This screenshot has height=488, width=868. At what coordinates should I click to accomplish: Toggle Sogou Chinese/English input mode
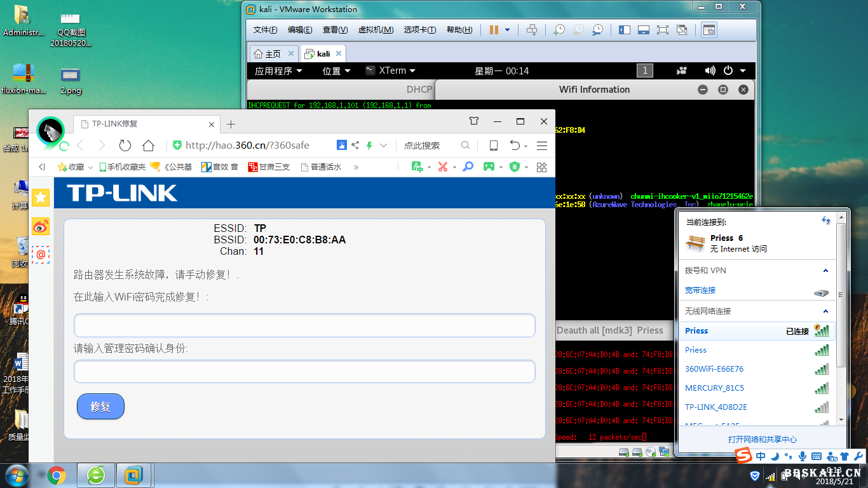[x=761, y=456]
